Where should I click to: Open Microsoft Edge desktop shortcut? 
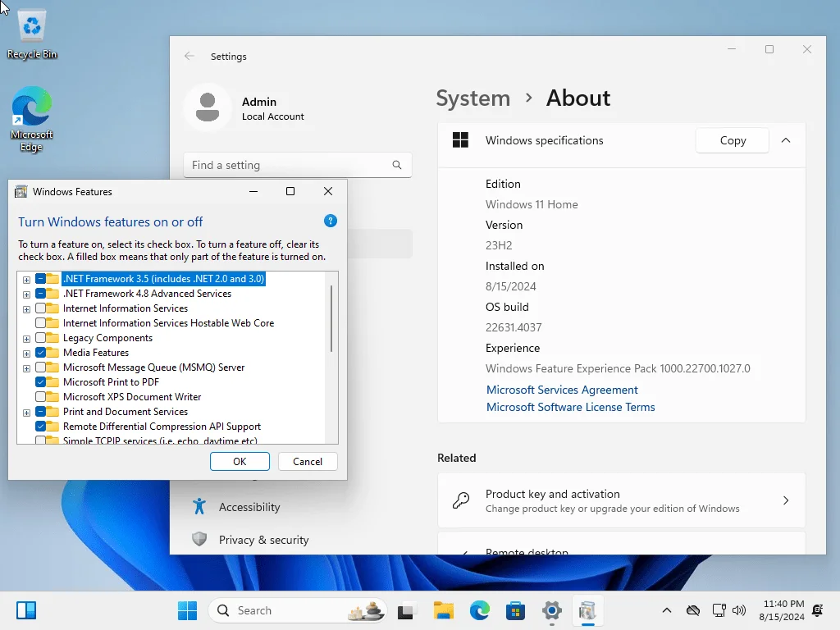coord(32,119)
